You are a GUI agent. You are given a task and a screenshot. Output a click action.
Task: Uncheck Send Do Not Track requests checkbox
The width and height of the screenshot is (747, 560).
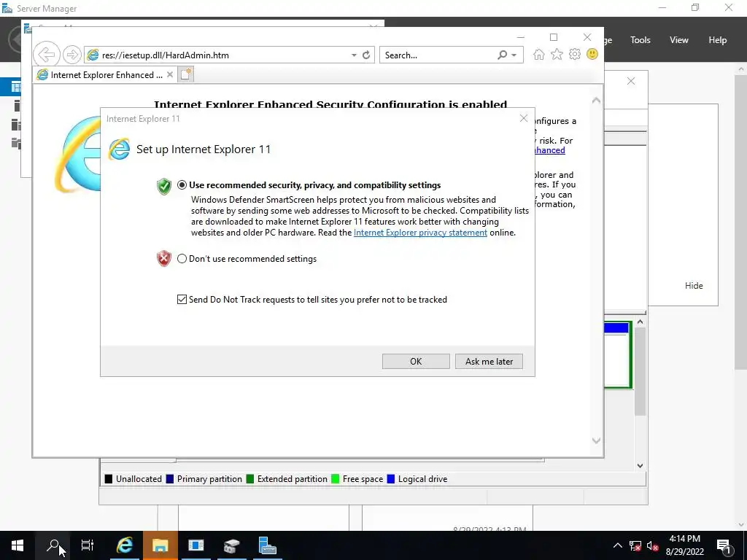tap(182, 299)
